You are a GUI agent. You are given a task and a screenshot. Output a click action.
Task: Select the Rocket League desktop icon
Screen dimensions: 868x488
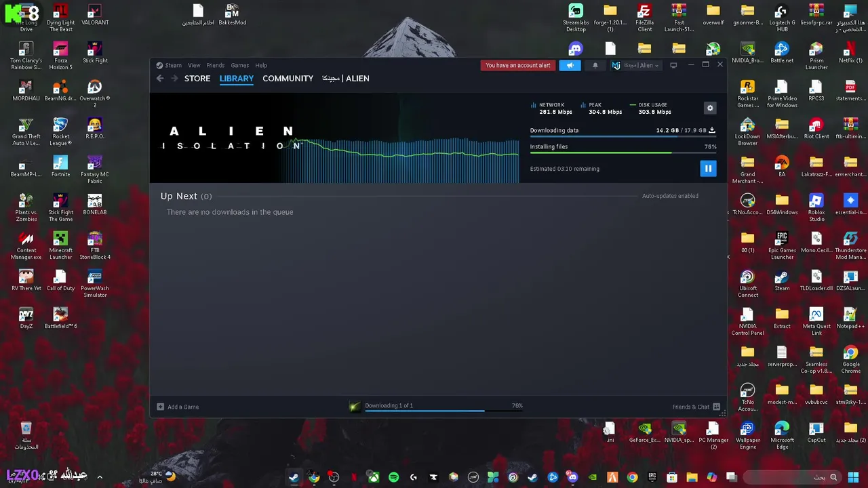click(60, 132)
